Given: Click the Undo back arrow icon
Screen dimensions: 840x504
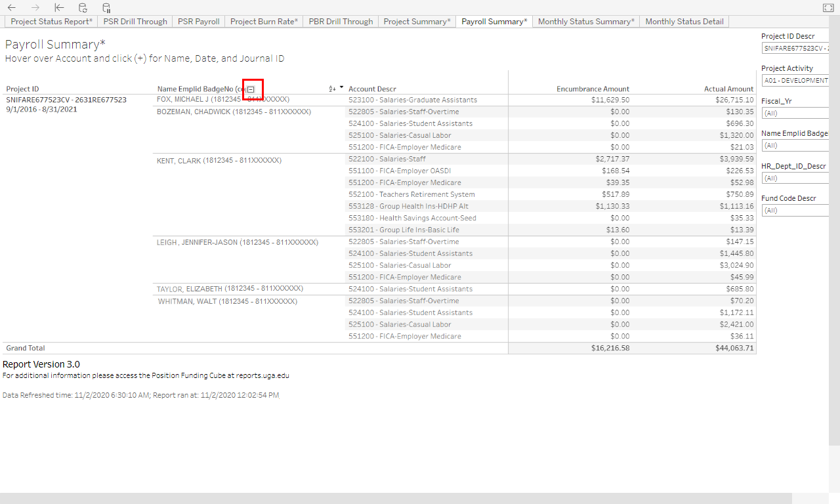Looking at the screenshot, I should tap(11, 8).
